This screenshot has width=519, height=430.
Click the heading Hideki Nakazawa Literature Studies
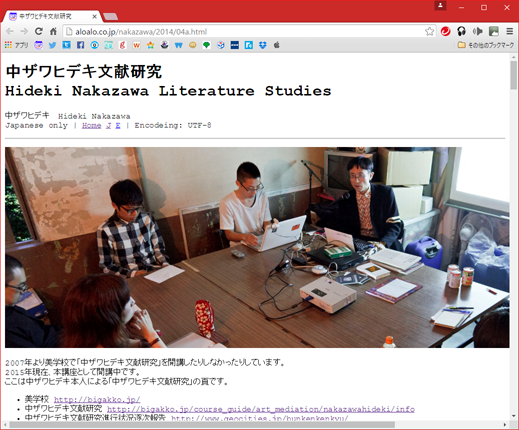pyautogui.click(x=168, y=91)
